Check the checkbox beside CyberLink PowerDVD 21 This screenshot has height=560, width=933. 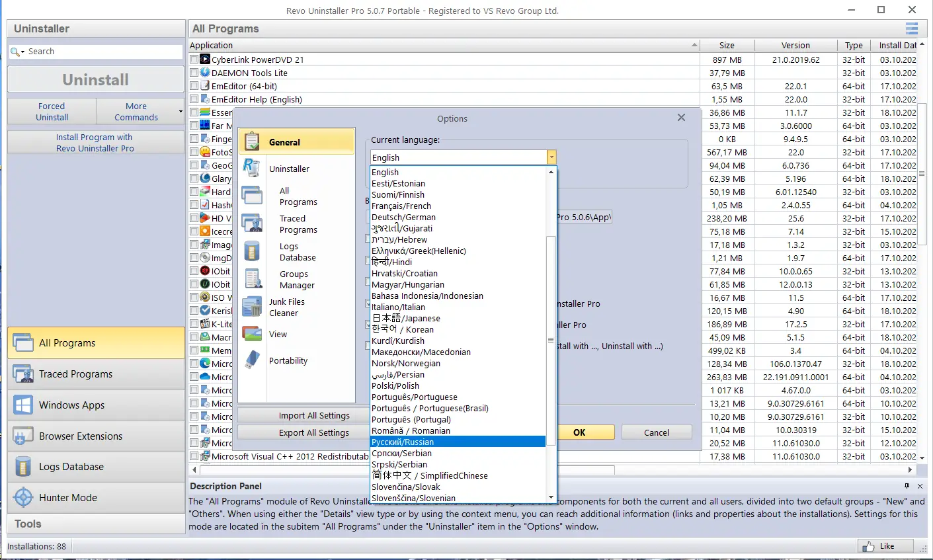(x=194, y=60)
